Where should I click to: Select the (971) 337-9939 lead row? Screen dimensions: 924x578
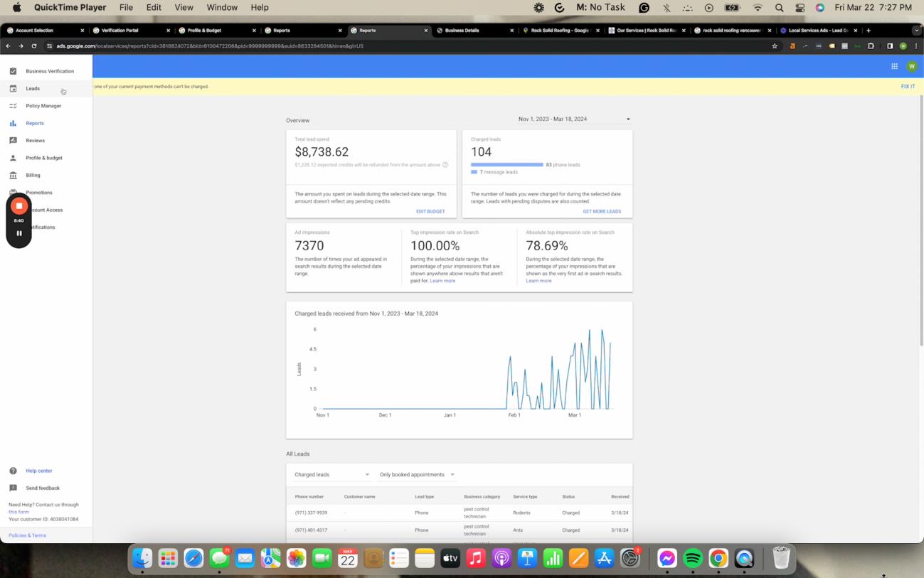click(x=459, y=513)
